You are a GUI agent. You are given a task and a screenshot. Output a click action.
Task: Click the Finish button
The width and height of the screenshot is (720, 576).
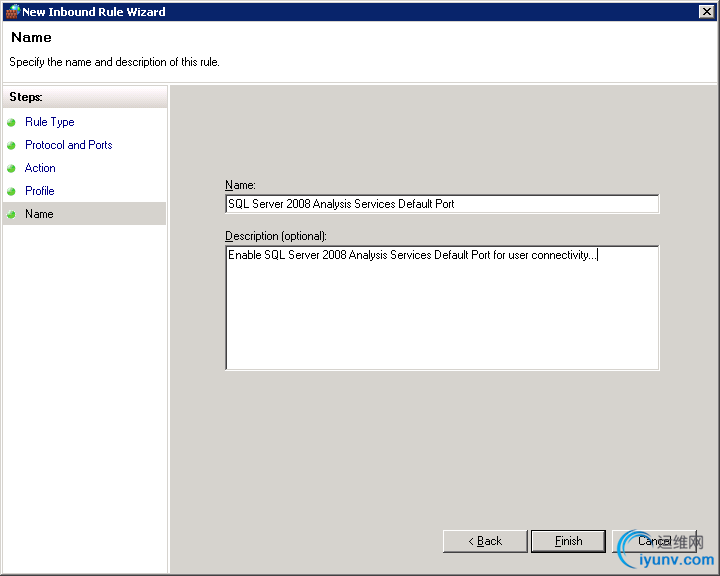568,541
